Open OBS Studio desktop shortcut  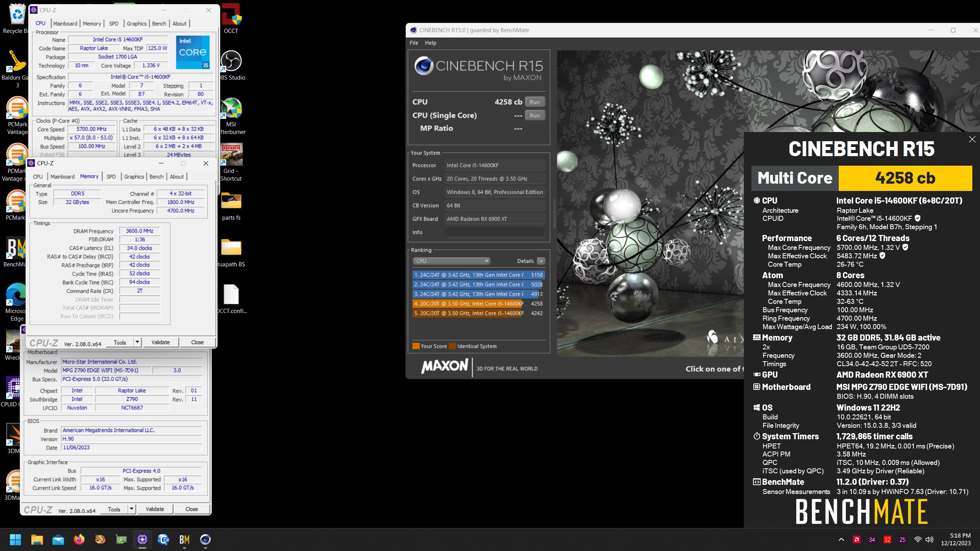click(232, 65)
